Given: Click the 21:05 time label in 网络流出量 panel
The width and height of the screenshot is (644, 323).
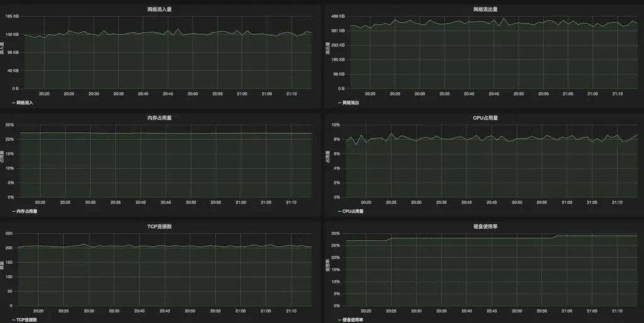Looking at the screenshot, I should coord(592,94).
